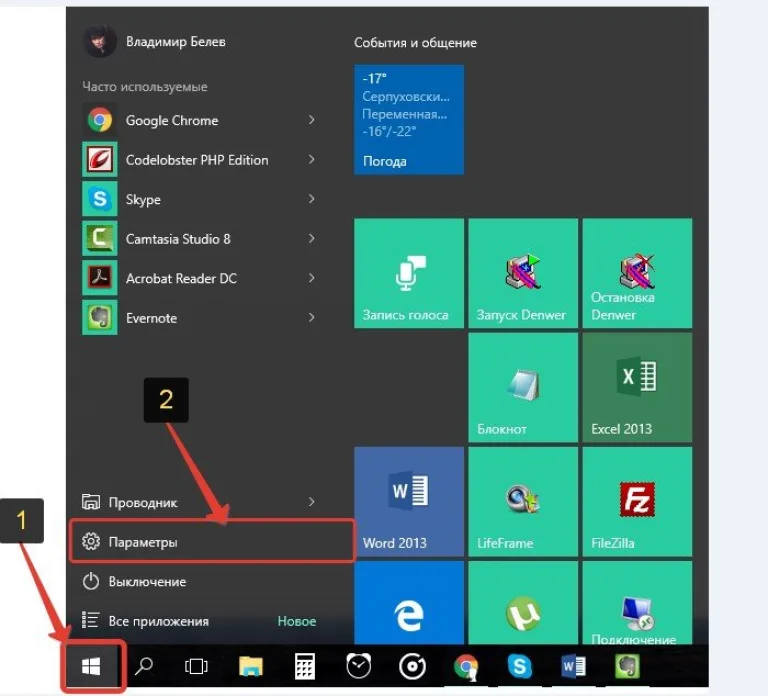Screen dimensions: 768x696
Task: Open the Погода weather tile
Action: click(x=408, y=120)
